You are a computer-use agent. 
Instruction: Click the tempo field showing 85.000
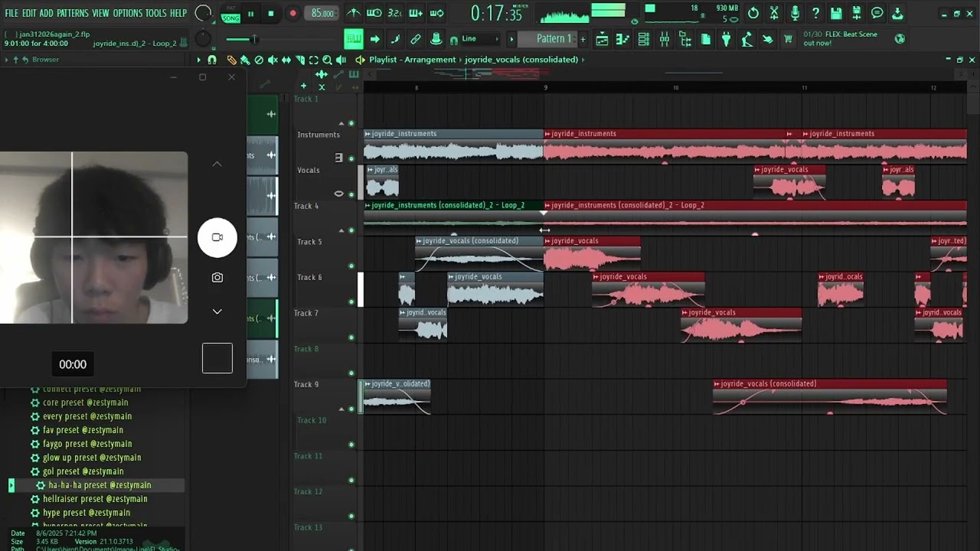tap(322, 13)
